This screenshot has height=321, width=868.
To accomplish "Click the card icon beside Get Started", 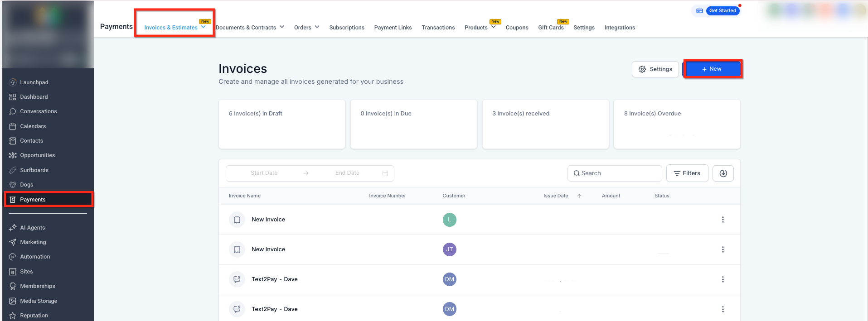I will [x=699, y=11].
